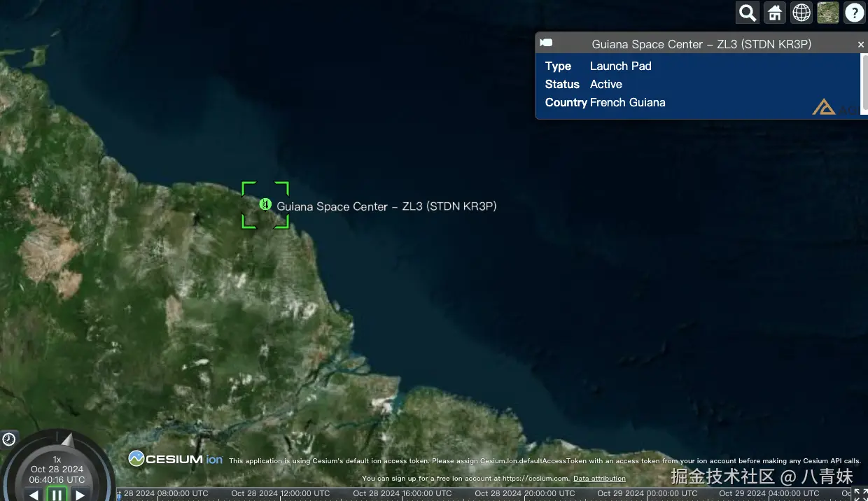The image size is (868, 501).
Task: Click the Home view button
Action: (774, 13)
